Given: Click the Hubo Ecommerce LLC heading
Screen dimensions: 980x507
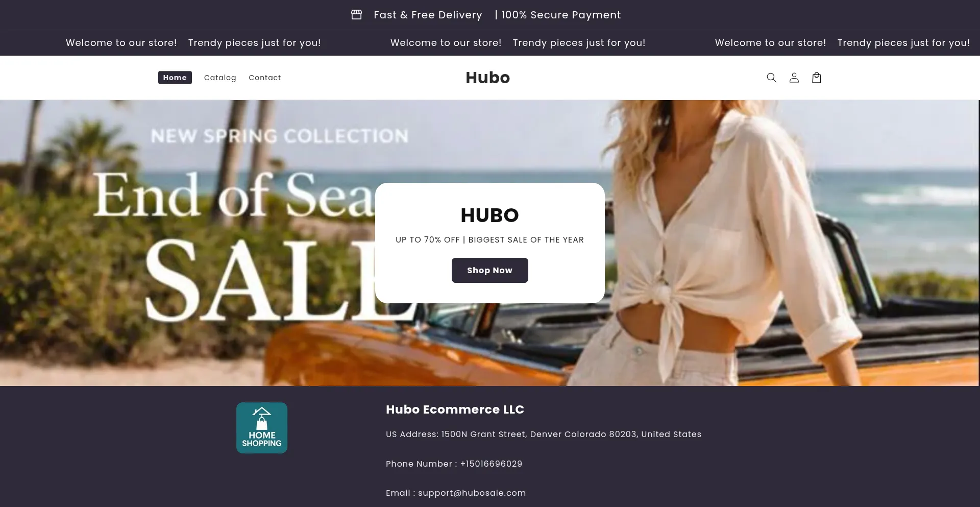Looking at the screenshot, I should pos(454,409).
